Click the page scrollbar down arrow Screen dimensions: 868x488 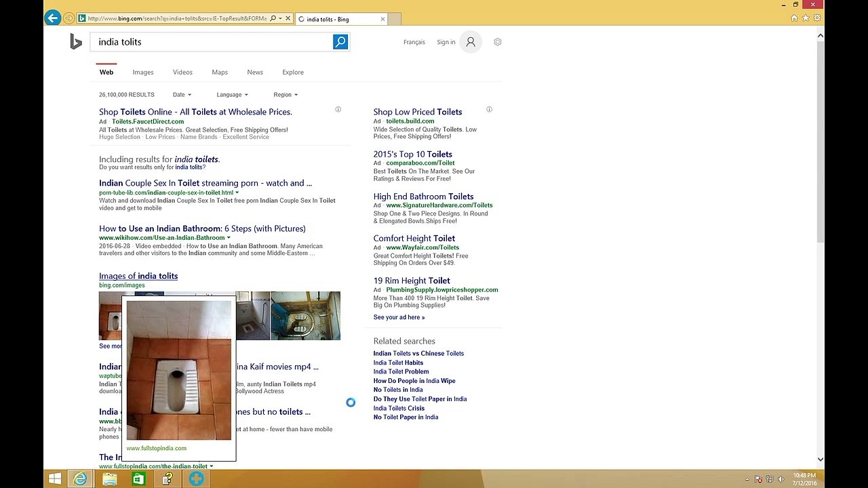820,459
